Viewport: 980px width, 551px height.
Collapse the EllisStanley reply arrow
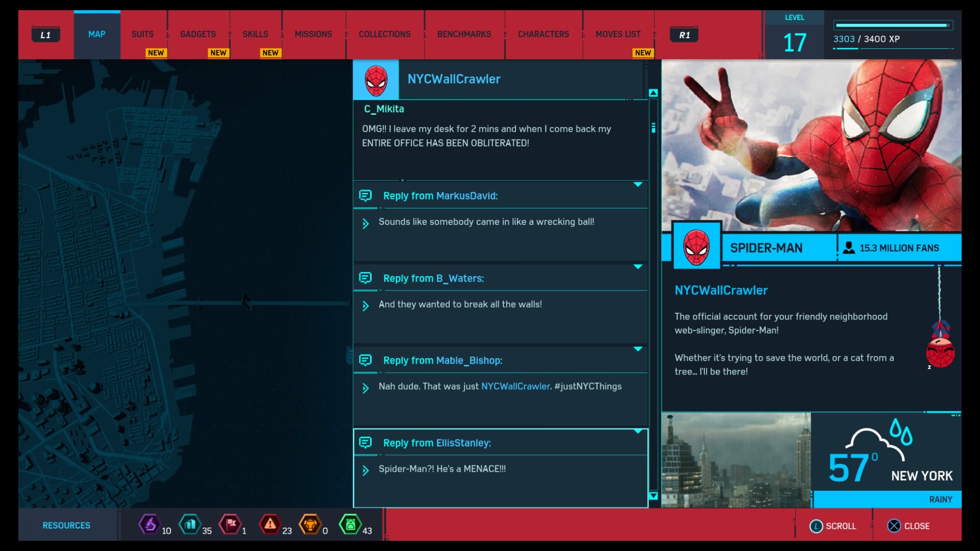pyautogui.click(x=638, y=432)
